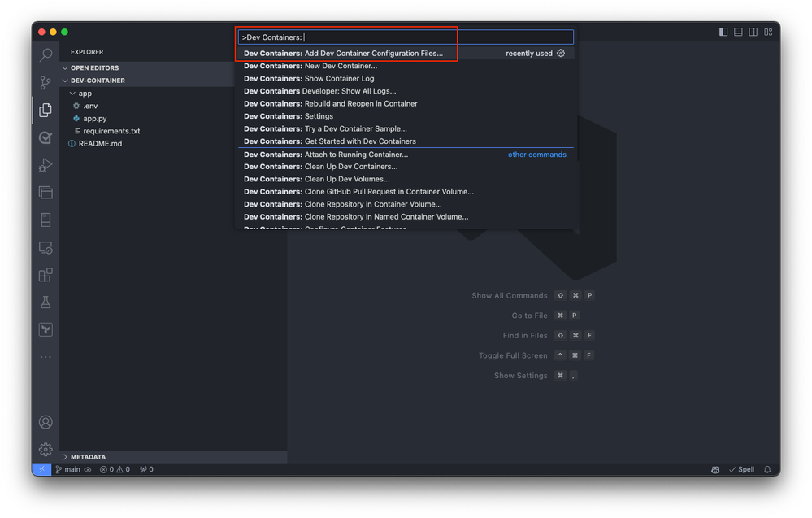Open the Source Control view
The width and height of the screenshot is (812, 518).
(46, 82)
